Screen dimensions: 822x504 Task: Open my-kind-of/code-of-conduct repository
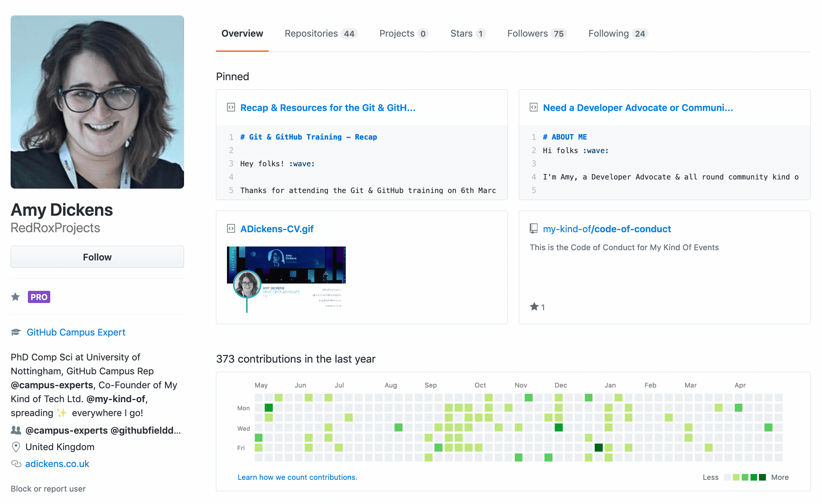pos(607,229)
